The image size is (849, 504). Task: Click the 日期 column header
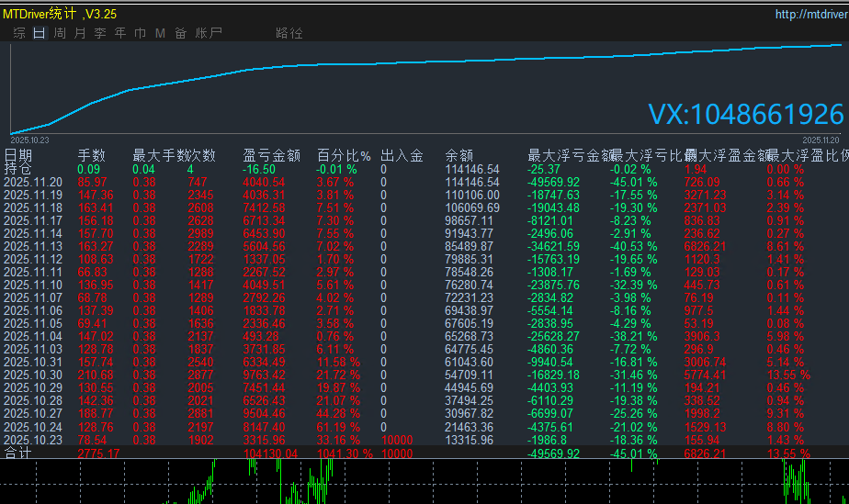[17, 156]
